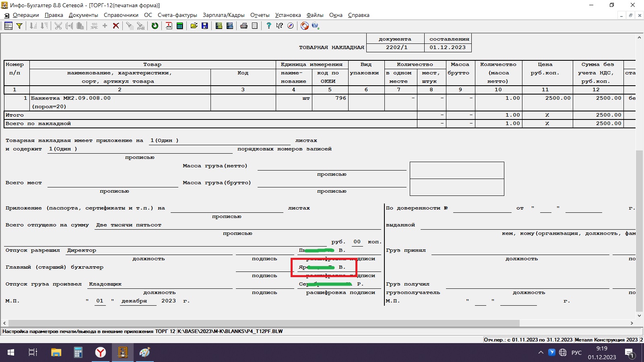Click the plus add-record icon
644x362 pixels.
105,26
